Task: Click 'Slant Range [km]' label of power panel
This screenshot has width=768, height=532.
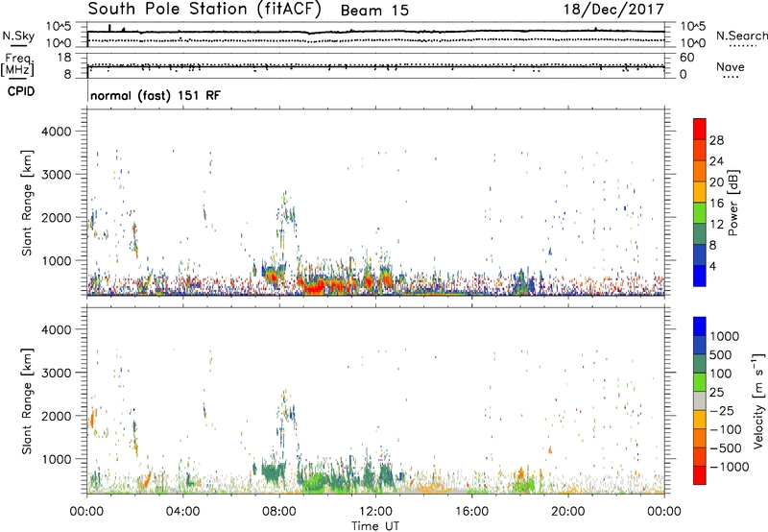Action: coord(27,203)
